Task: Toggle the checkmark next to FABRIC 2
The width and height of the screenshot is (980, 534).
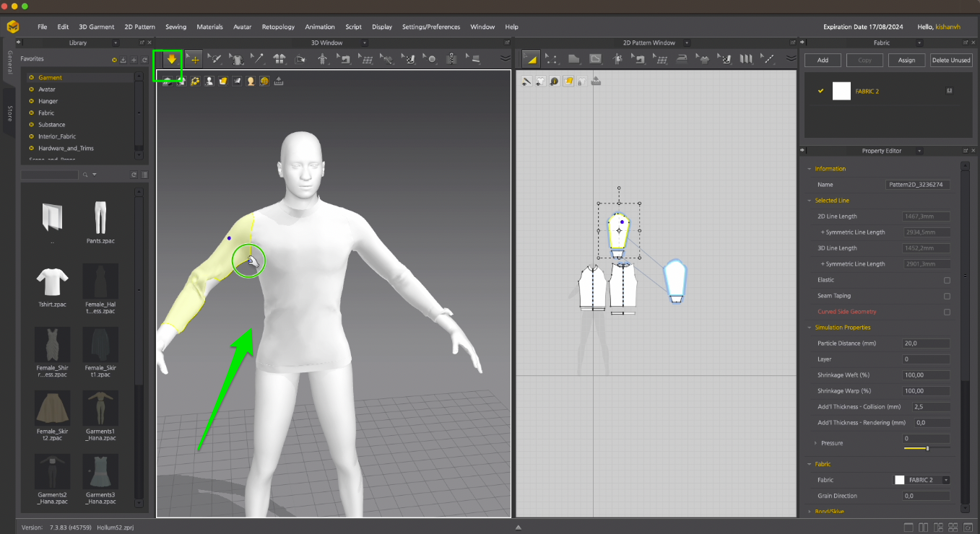Action: point(820,91)
